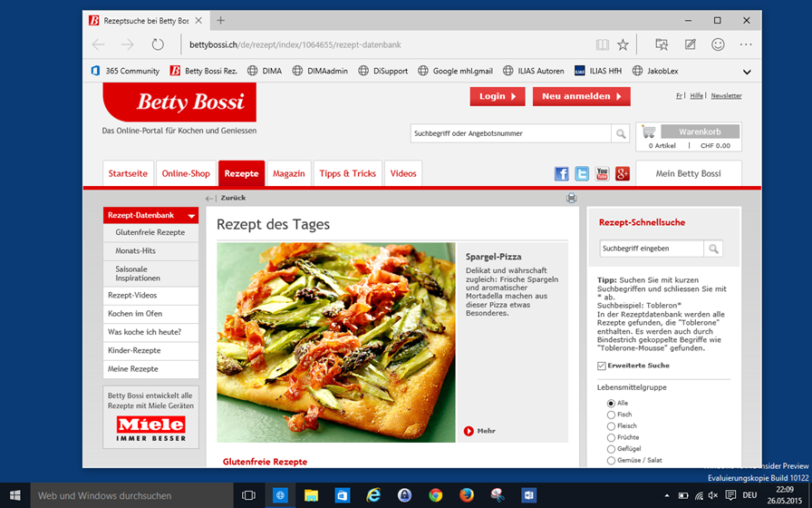Open the Google Plus social icon
The width and height of the screenshot is (812, 508).
622,174
